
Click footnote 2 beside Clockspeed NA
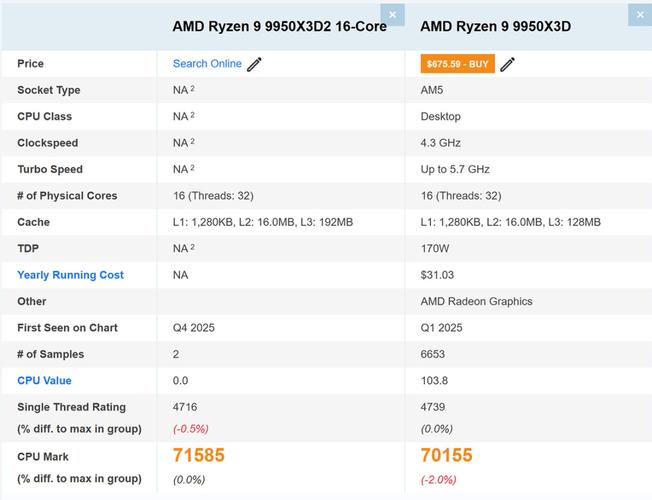pos(192,142)
